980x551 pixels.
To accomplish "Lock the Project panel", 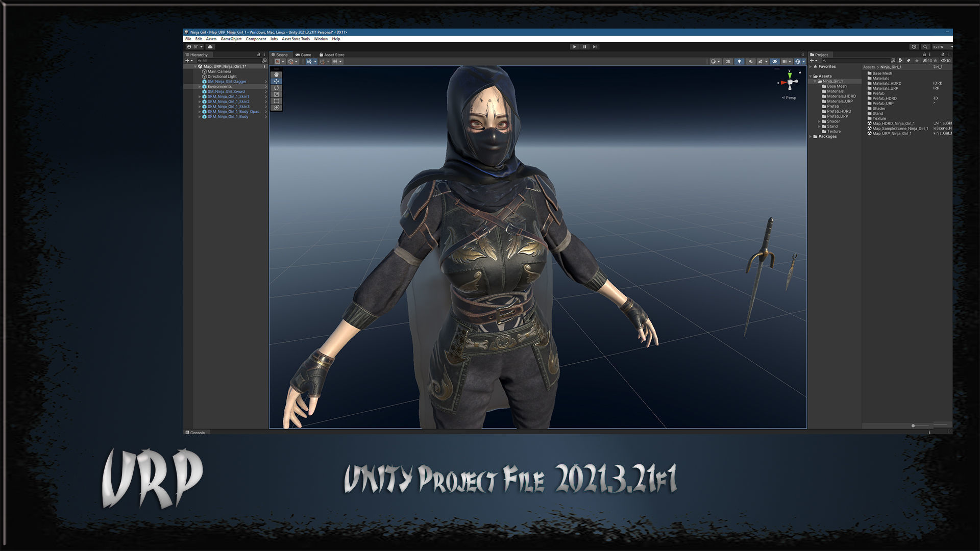I will click(924, 55).
